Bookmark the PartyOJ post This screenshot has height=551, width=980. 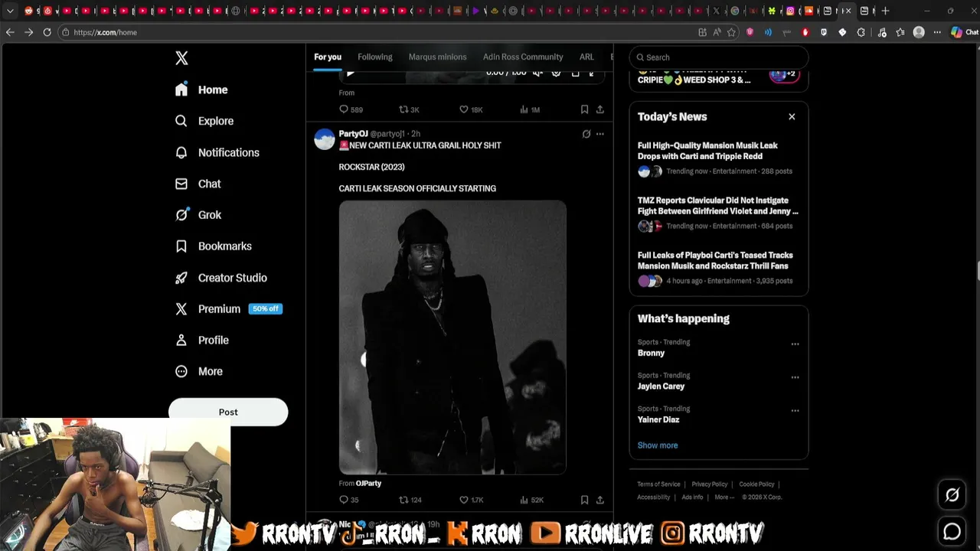pos(584,500)
